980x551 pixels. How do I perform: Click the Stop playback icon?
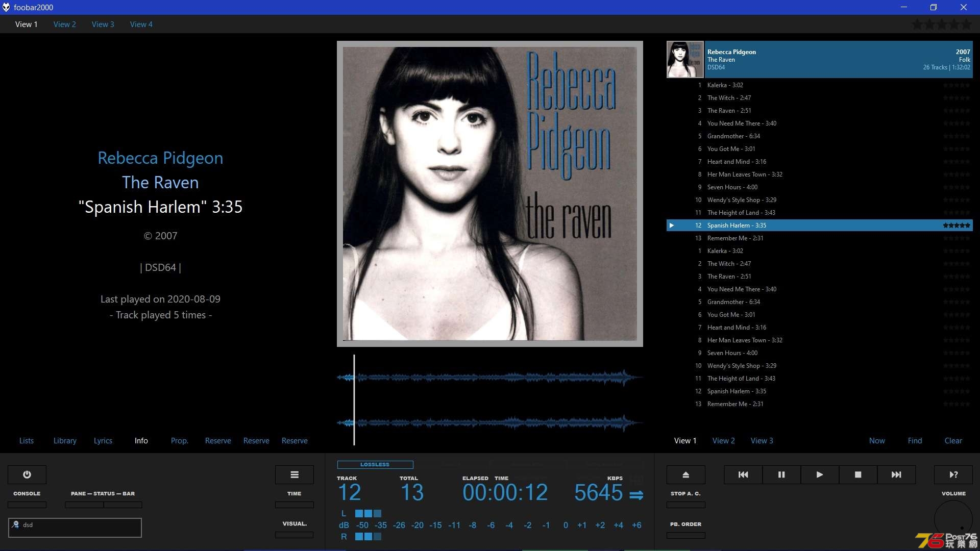coord(857,474)
